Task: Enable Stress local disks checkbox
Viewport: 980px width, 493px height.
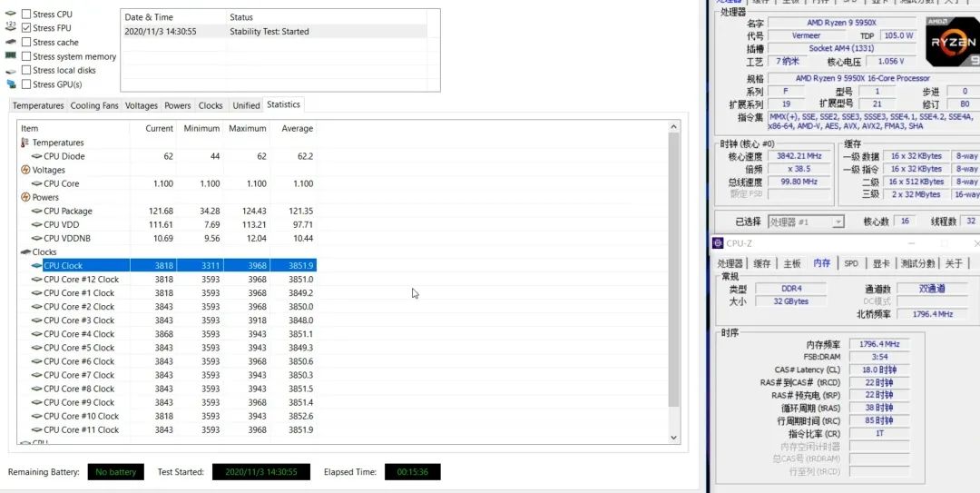Action: (x=26, y=70)
